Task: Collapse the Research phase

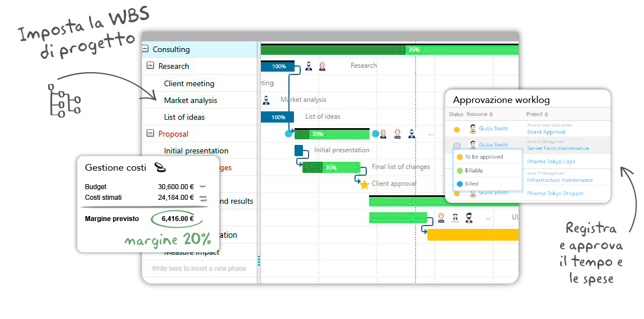Action: pos(150,66)
